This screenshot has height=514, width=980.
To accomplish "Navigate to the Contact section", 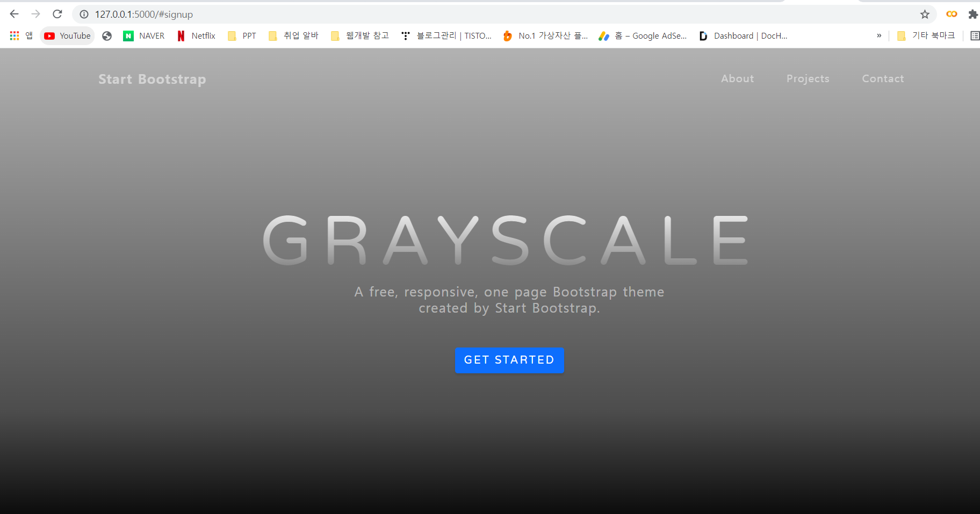I will [x=883, y=78].
